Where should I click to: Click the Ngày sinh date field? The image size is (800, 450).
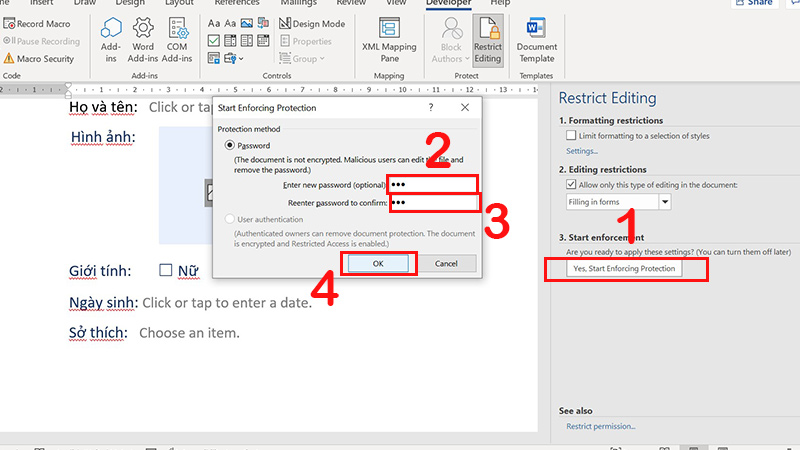[227, 303]
